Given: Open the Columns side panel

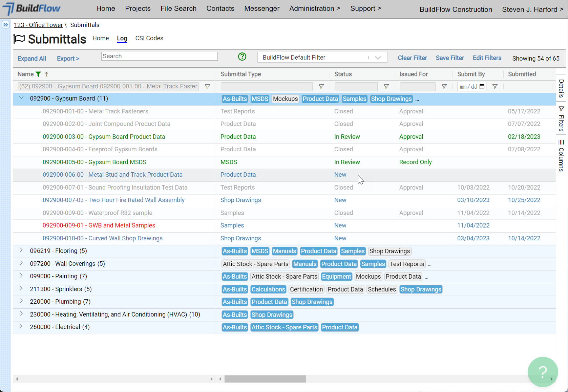Looking at the screenshot, I should point(561,155).
